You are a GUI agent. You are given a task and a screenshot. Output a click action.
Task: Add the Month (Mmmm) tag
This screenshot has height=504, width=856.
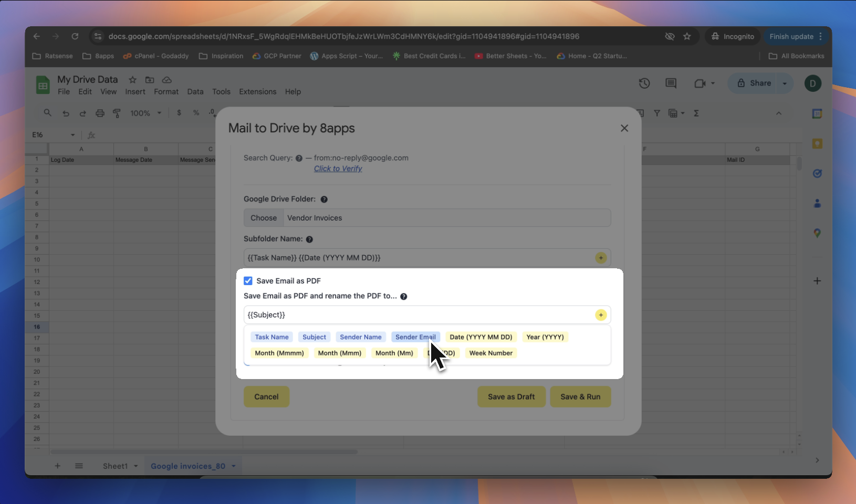point(279,353)
